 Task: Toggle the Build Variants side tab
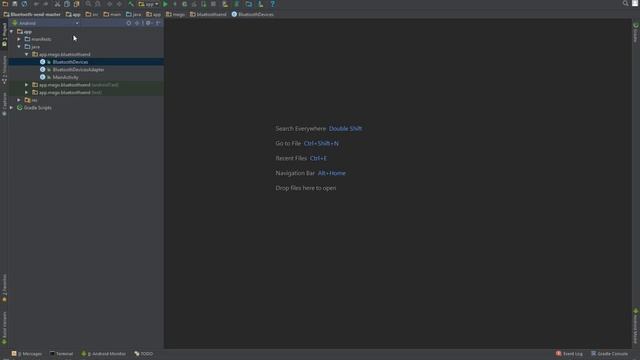(4, 328)
